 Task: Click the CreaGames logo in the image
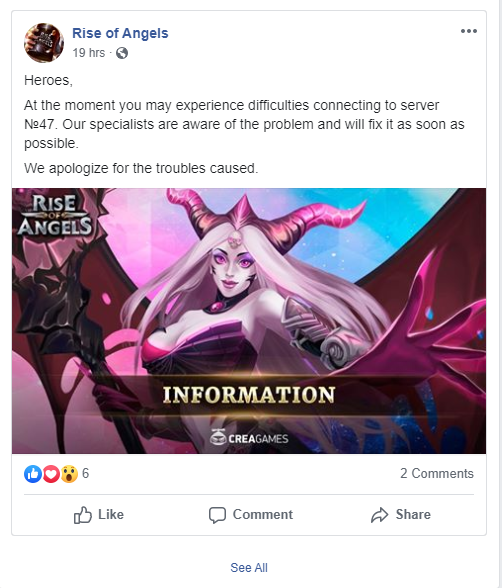[x=249, y=438]
